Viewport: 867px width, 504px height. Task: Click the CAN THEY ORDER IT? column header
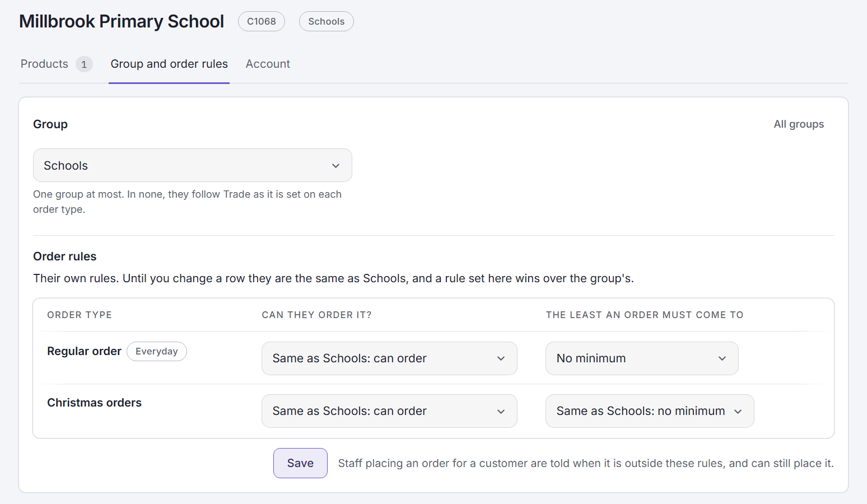pyautogui.click(x=316, y=315)
